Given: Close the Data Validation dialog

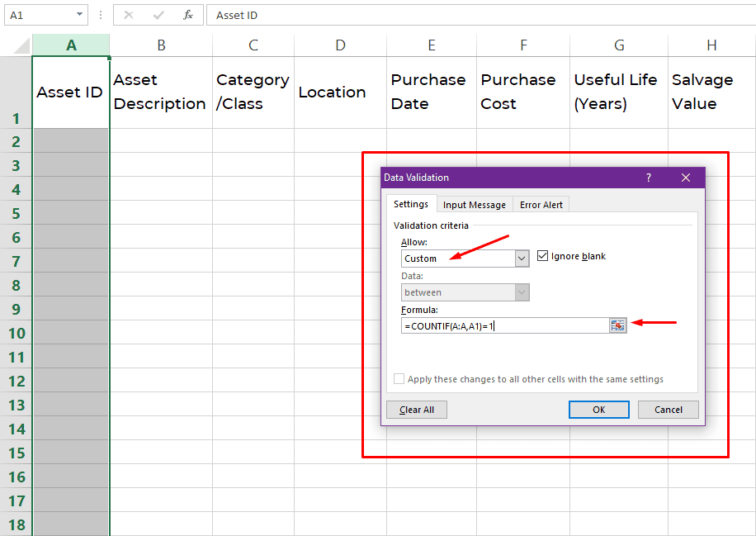Looking at the screenshot, I should point(685,178).
